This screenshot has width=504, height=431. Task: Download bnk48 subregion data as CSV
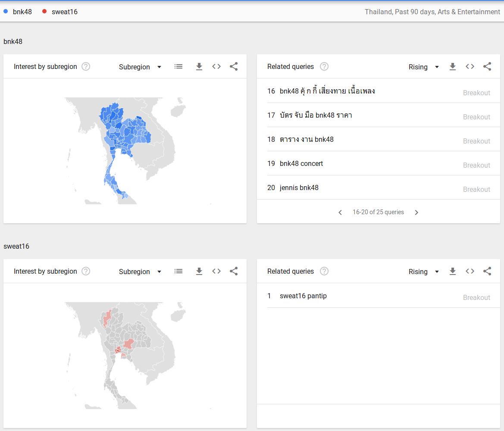coord(199,66)
